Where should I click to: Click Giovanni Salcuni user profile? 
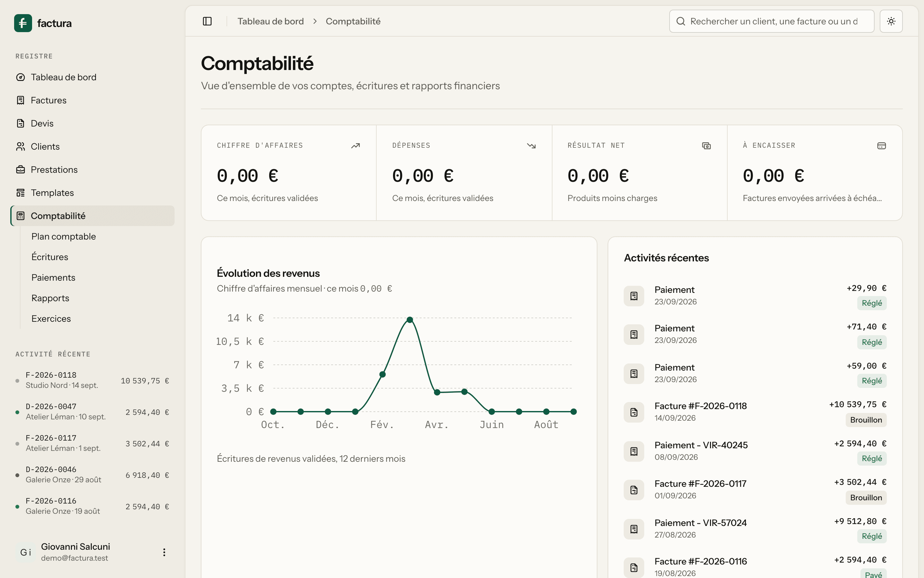92,552
